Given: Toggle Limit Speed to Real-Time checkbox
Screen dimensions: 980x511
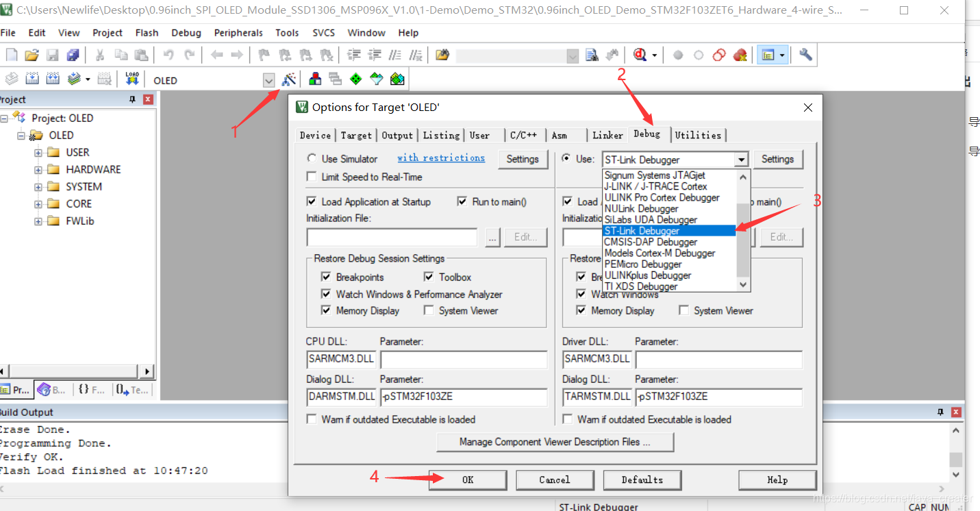Looking at the screenshot, I should point(312,177).
